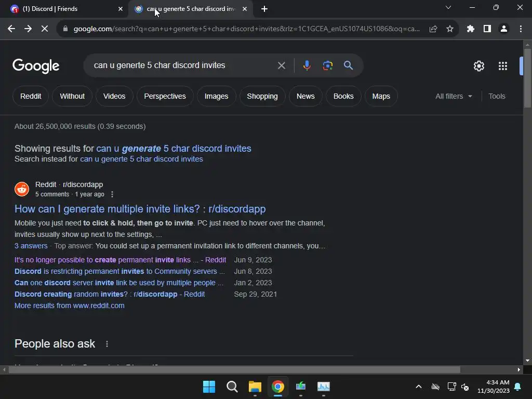Click the browser address bar URL

pos(247,29)
